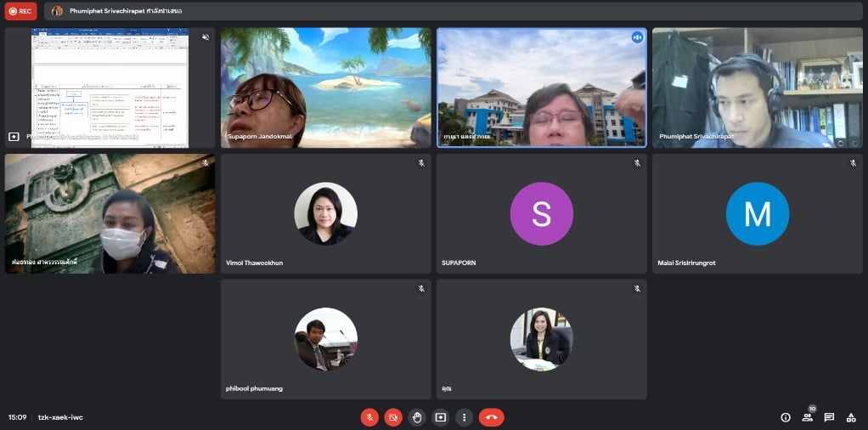Image resolution: width=868 pixels, height=430 pixels.
Task: Raise hand in the meeting
Action: pos(417,417)
